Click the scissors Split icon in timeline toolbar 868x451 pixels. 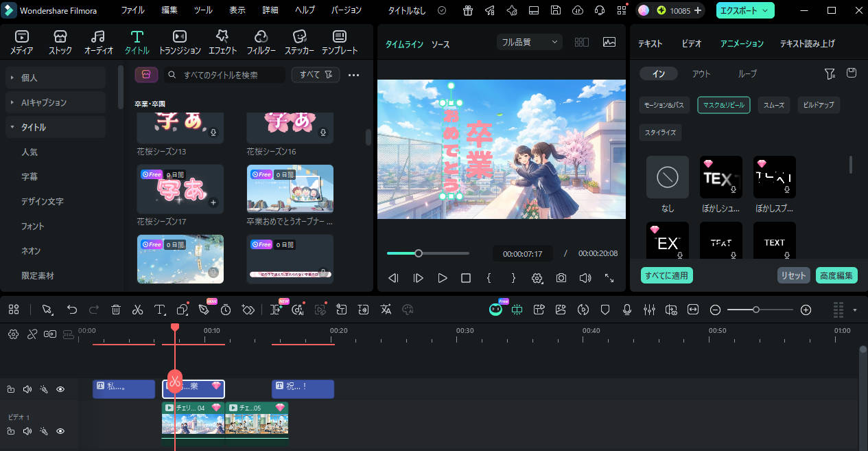click(137, 310)
